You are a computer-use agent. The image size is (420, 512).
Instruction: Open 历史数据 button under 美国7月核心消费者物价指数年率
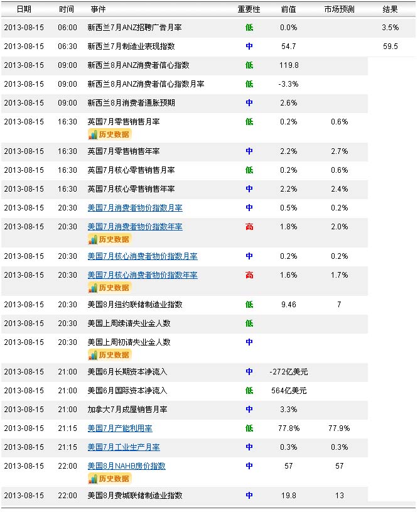click(110, 288)
